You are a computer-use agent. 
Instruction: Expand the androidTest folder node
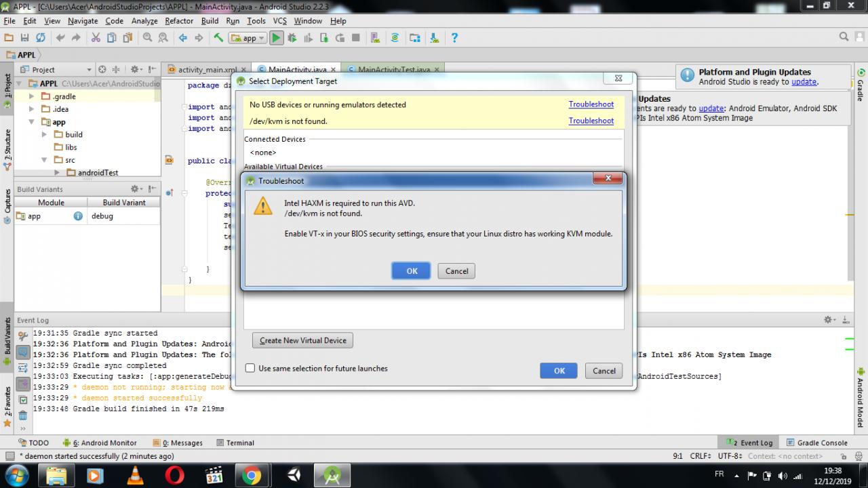(57, 173)
